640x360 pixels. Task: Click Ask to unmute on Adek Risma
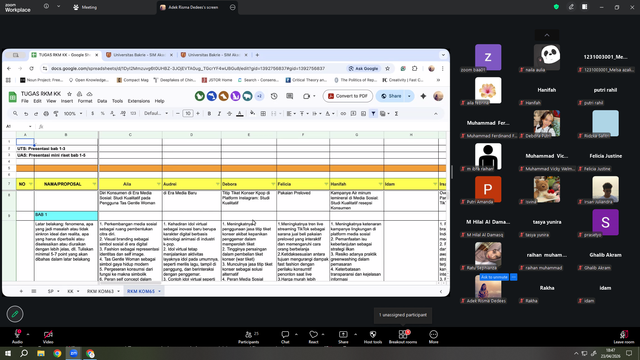494,277
